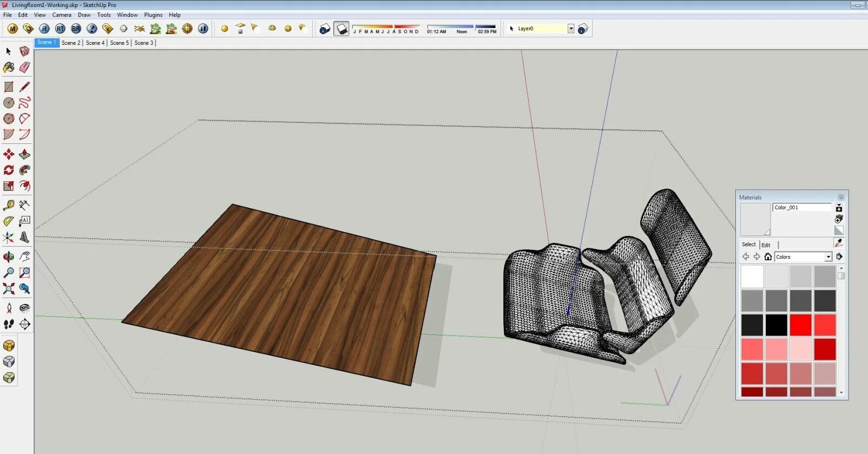Open the Plugins menu

pos(153,15)
